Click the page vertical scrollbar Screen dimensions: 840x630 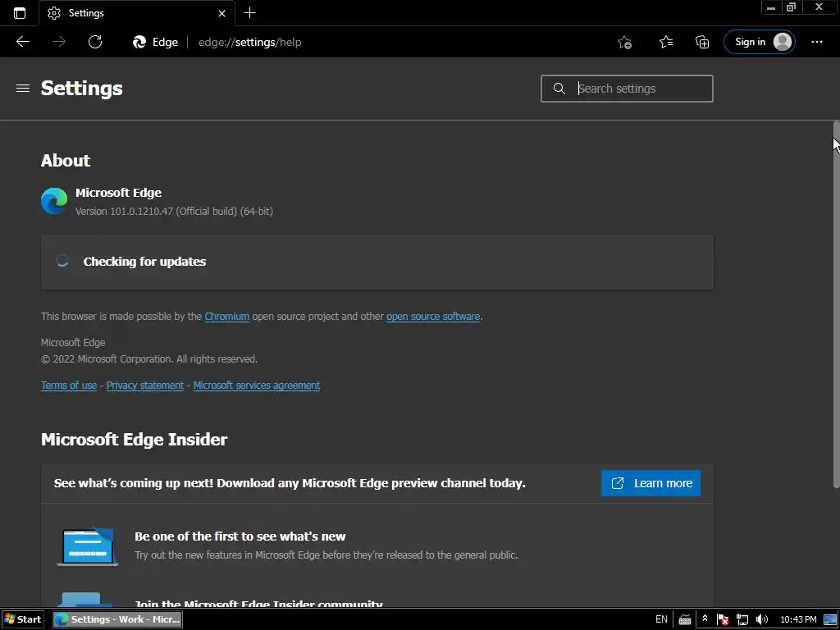(836, 305)
